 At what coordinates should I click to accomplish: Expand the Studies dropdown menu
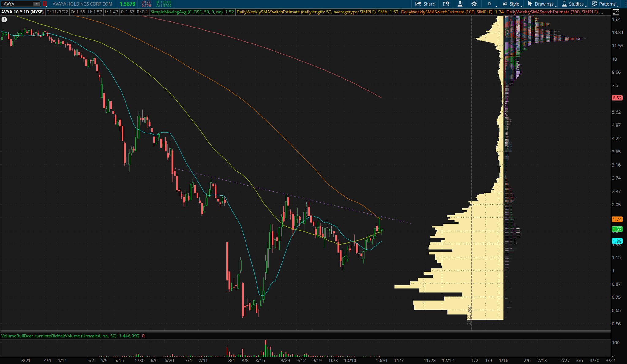coord(586,6)
